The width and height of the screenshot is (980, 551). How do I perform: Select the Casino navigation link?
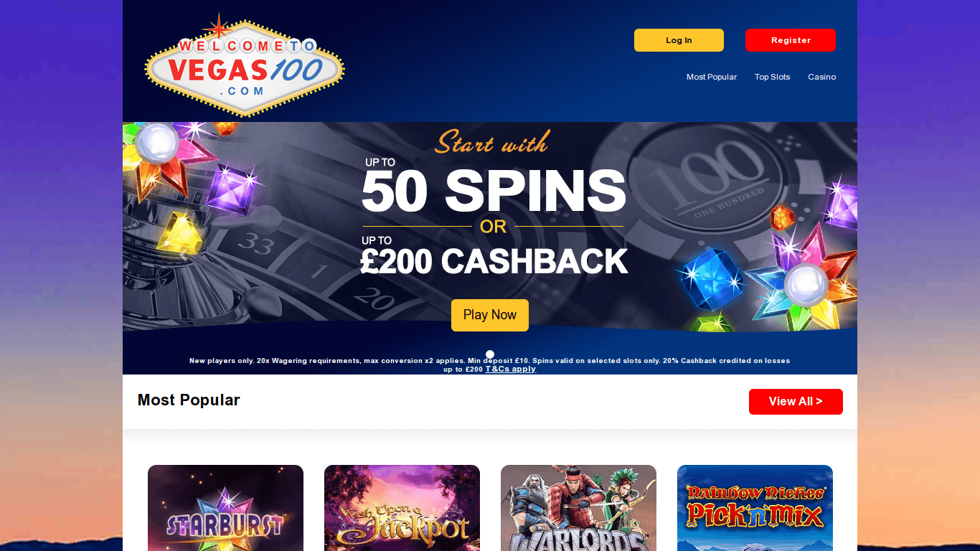tap(822, 77)
